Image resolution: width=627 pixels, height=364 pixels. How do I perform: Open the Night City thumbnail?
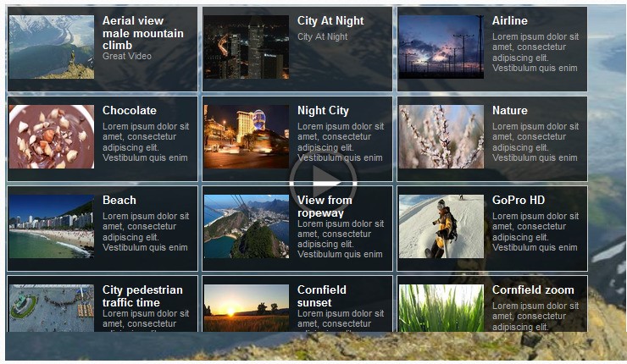(x=247, y=136)
